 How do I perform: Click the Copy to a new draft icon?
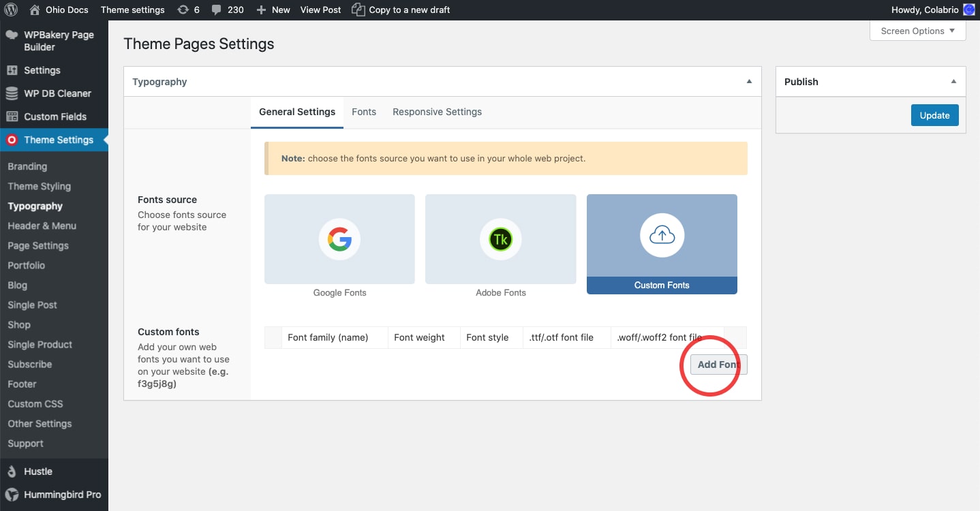tap(358, 10)
